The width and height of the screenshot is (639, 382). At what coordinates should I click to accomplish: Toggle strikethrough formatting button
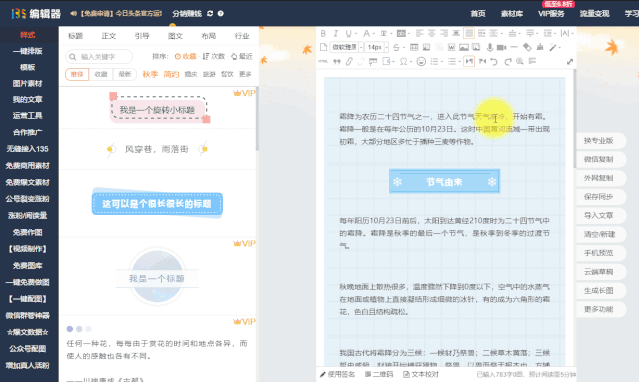(396, 47)
